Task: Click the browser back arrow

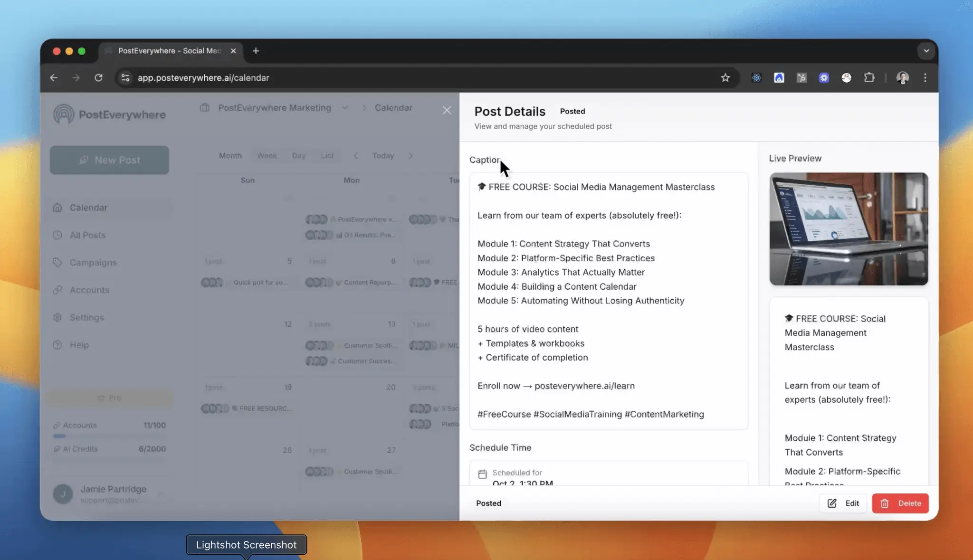Action: click(54, 77)
